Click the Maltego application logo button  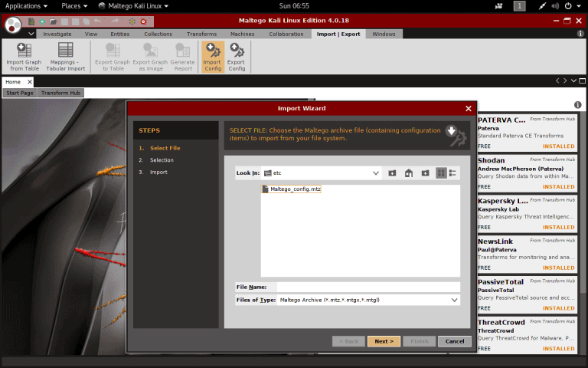[x=13, y=25]
